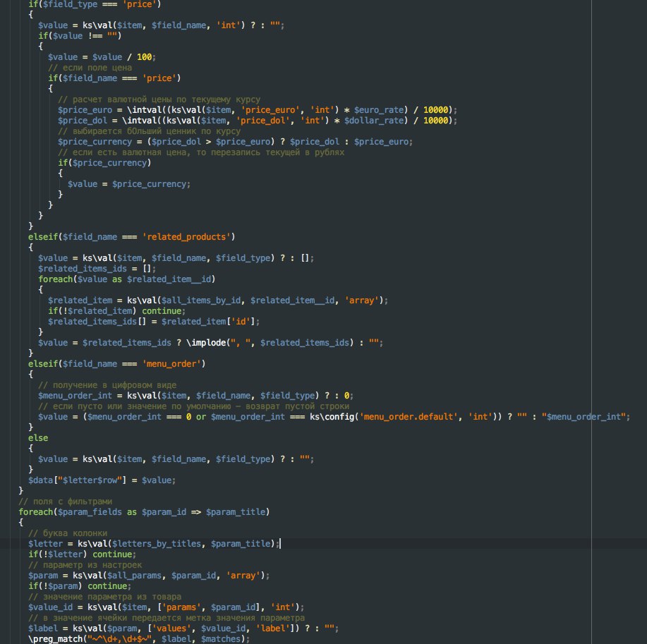This screenshot has height=644, width=647.
Task: Click comment "// в значение ячейки передается метка"
Action: click(x=167, y=618)
